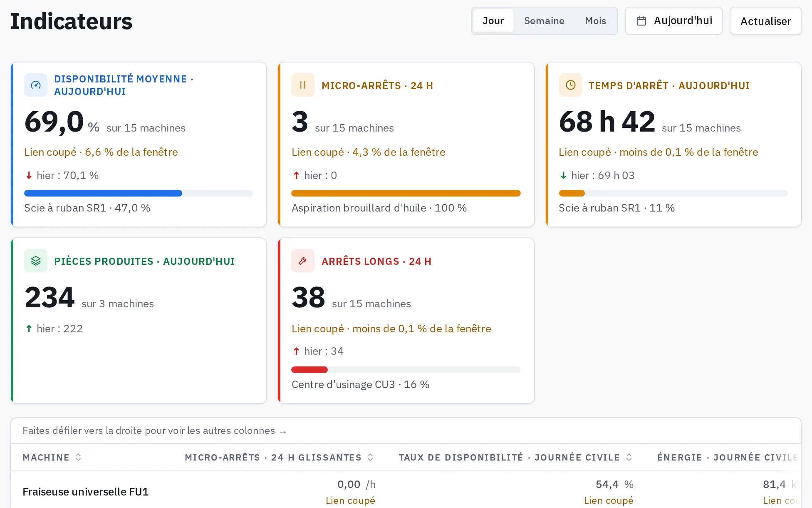Click the 234 pieces produced value
Screen dimensions: 812x508
point(50,298)
